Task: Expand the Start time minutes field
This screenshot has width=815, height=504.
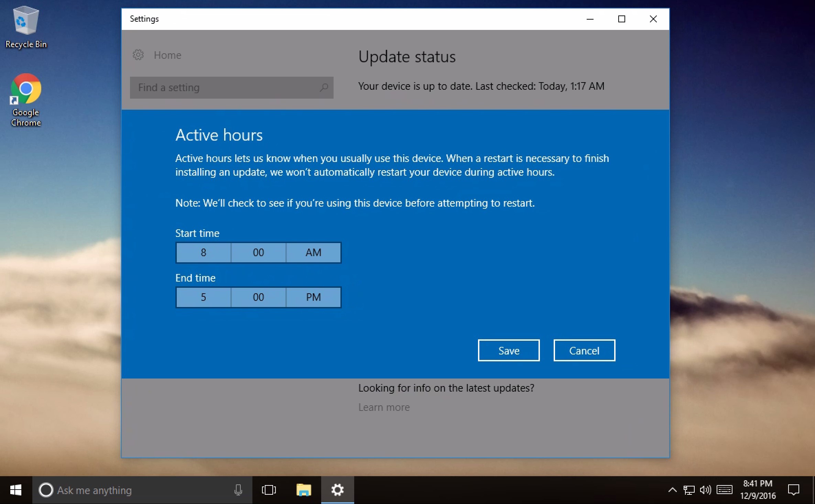Action: (258, 252)
